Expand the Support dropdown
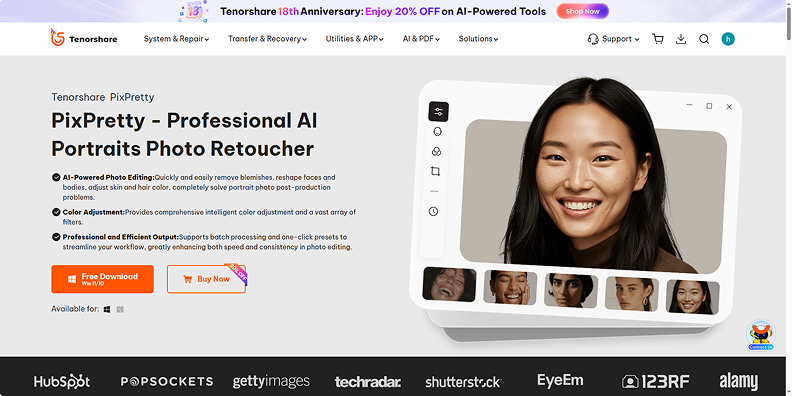 621,39
